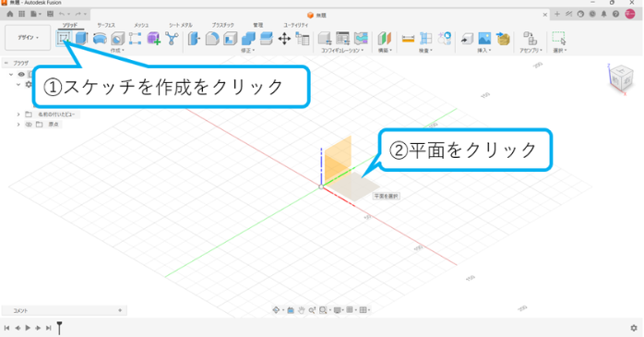
Task: Expand the Inspect (検査) panel dropdown
Action: (426, 51)
